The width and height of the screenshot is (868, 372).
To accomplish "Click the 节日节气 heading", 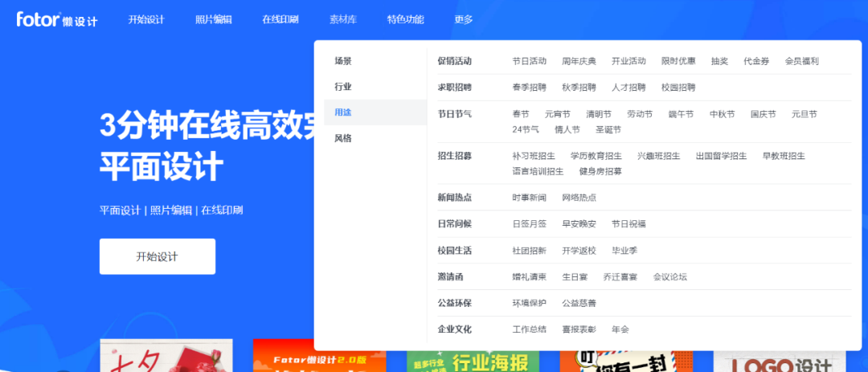I will tap(454, 114).
